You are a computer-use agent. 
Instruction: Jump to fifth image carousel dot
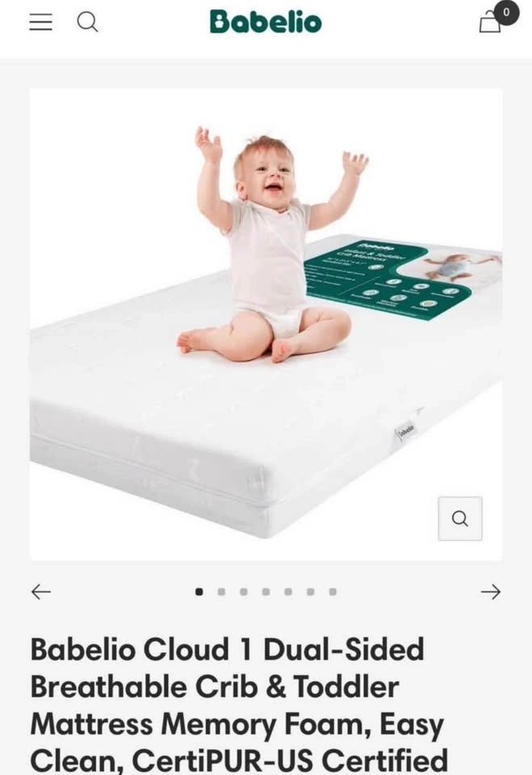[x=288, y=592]
